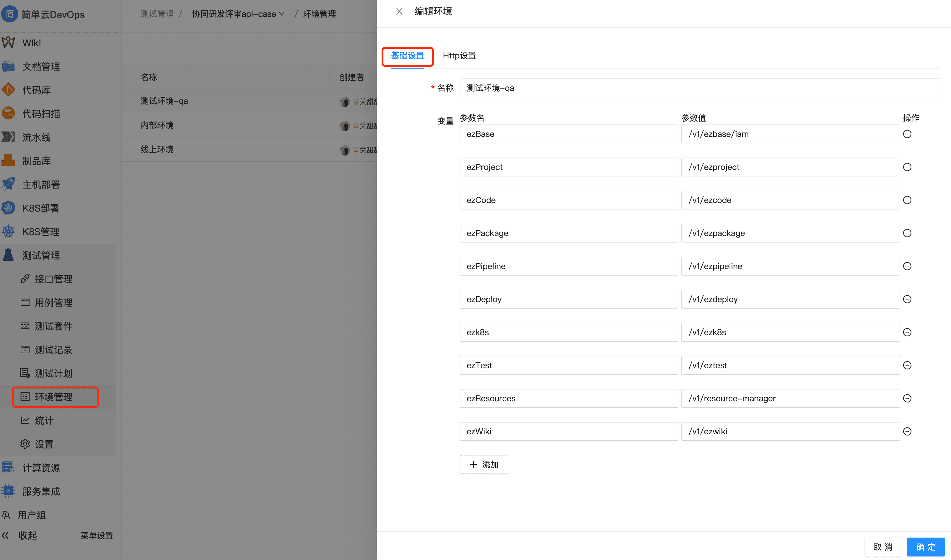Remove the ezBase variable row

(907, 134)
